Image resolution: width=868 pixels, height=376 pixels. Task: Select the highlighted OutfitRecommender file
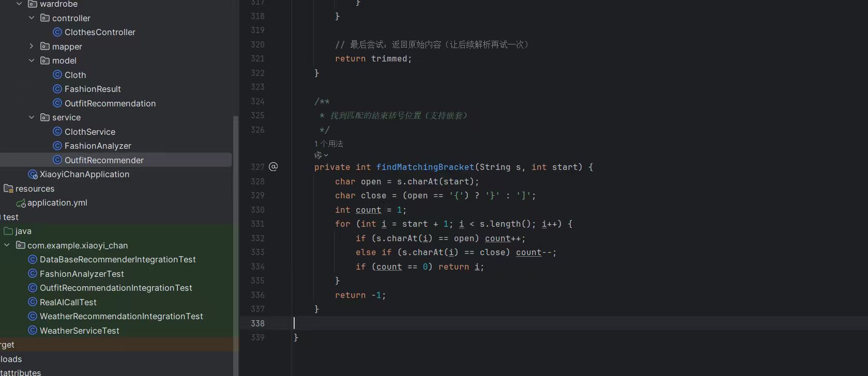pos(104,160)
